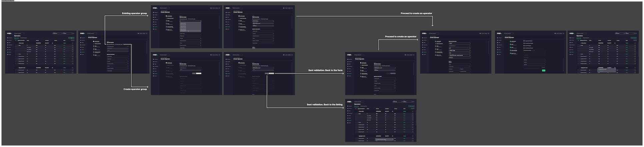644x147 pixels.
Task: Open the first row's action icon in leftmost table
Action: click(73, 43)
